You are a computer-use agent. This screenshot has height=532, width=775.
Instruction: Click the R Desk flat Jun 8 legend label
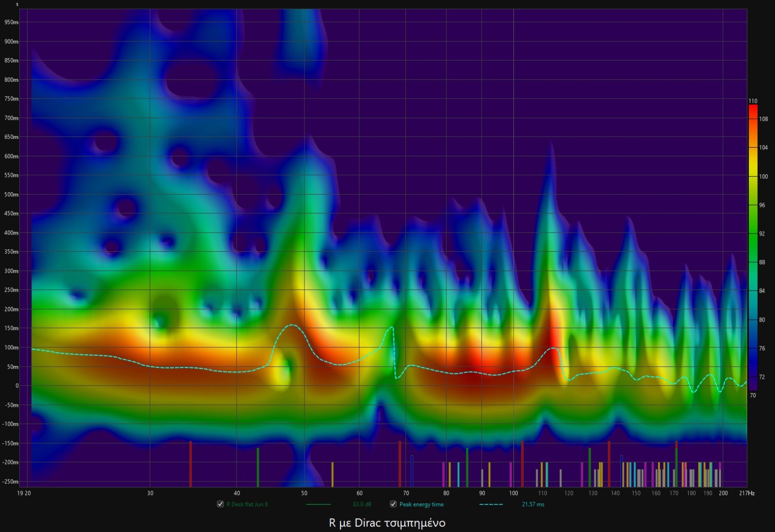[247, 504]
